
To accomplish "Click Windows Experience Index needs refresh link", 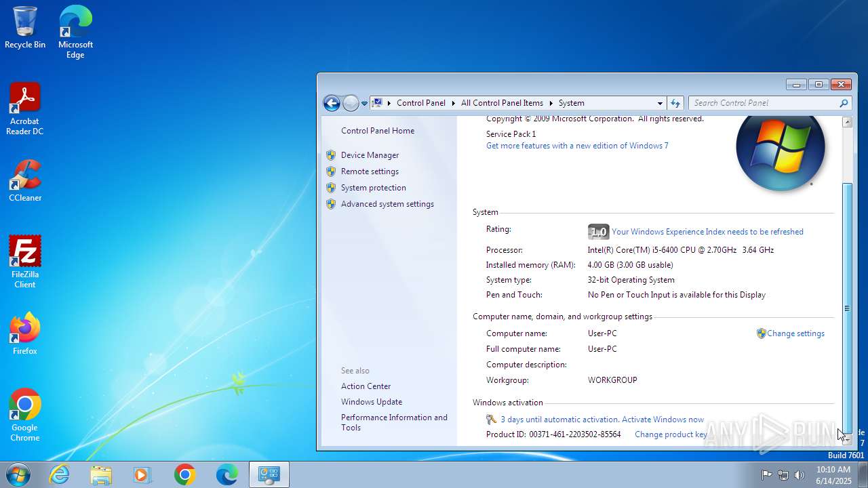I will pyautogui.click(x=707, y=232).
